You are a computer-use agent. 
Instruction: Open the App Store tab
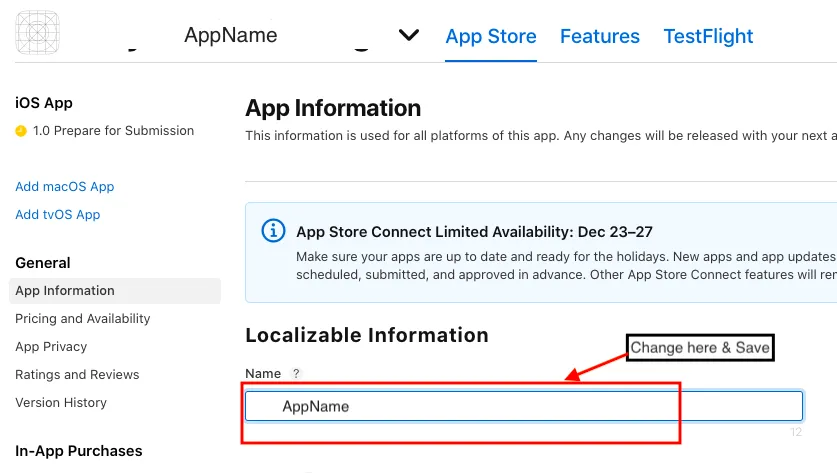pos(490,37)
